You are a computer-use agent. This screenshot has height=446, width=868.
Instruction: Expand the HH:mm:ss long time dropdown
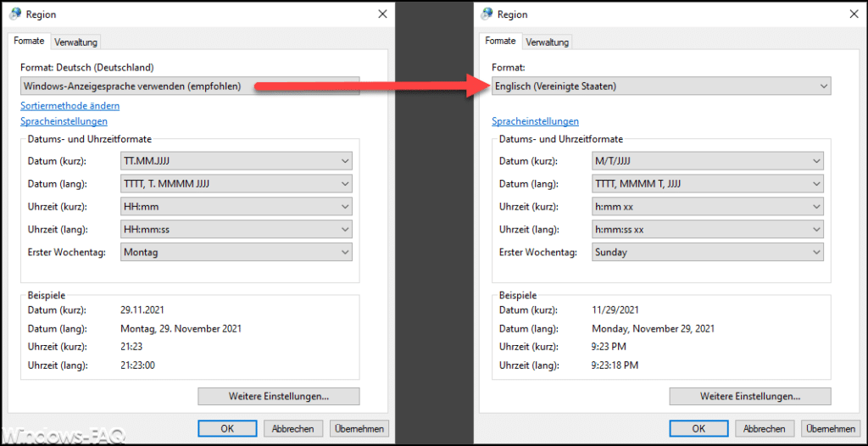(236, 230)
